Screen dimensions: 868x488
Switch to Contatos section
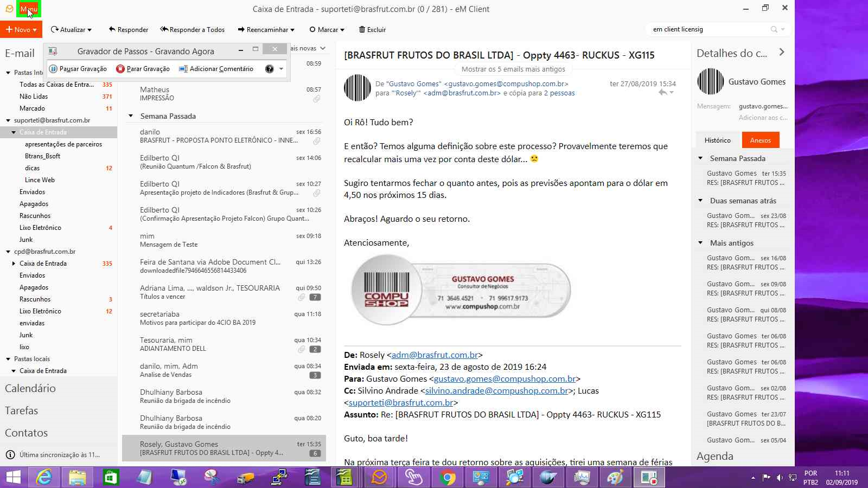tap(27, 433)
